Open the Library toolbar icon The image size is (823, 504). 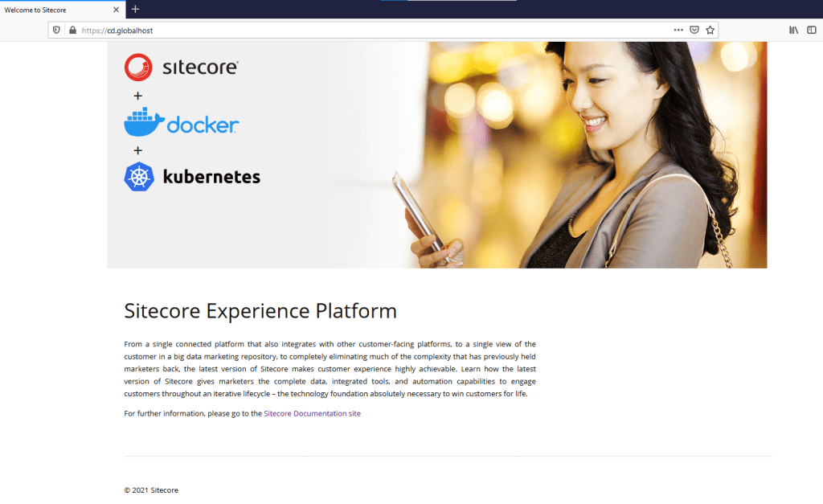[x=792, y=29]
